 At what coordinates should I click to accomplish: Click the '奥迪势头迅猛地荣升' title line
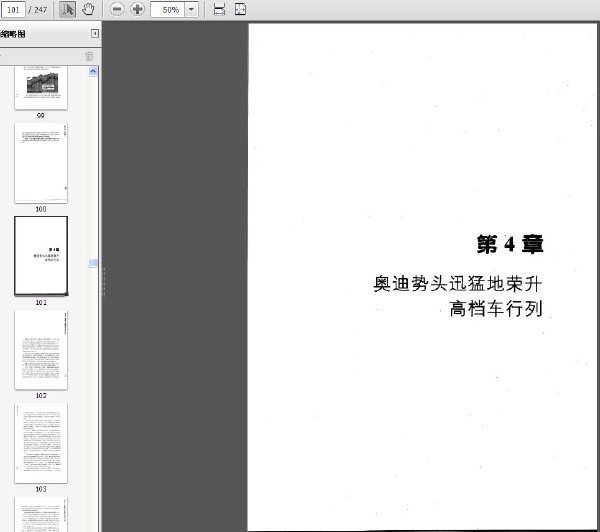click(x=458, y=284)
